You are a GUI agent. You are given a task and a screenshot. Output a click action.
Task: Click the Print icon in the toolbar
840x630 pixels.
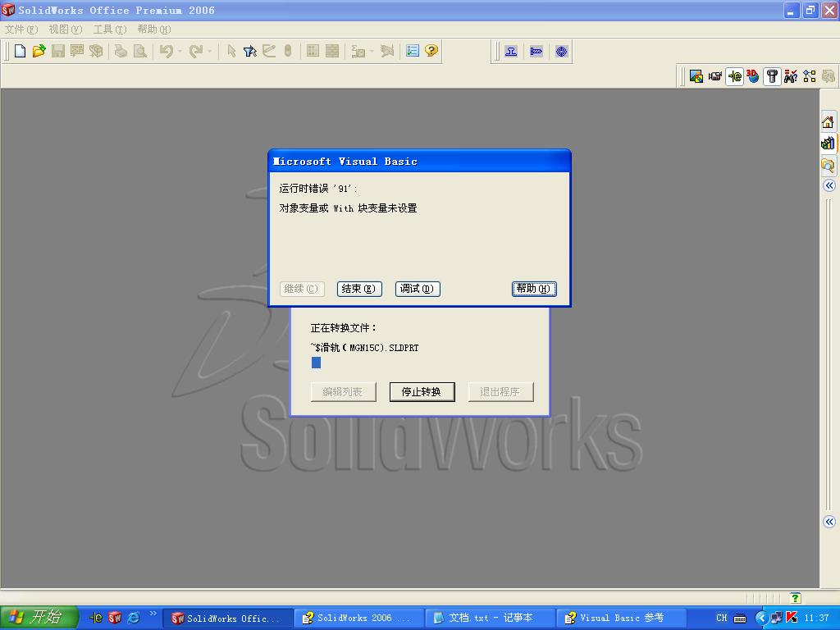(121, 52)
